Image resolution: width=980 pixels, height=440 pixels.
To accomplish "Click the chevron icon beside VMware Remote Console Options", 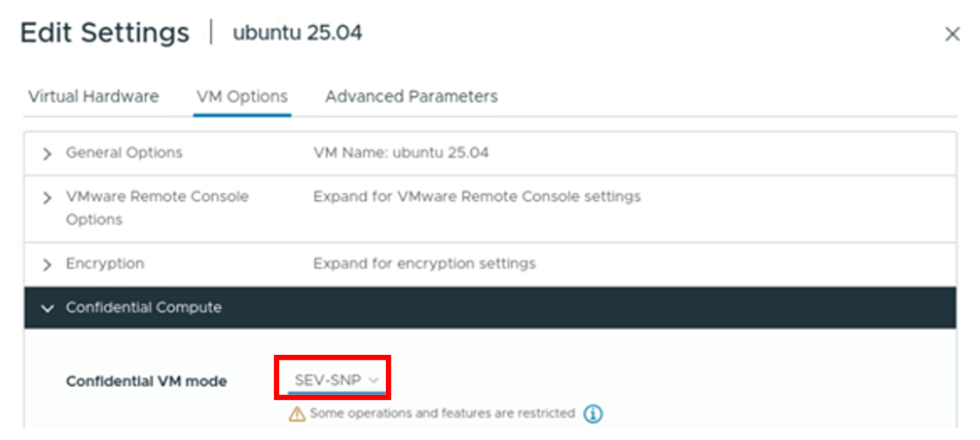I will tap(48, 197).
